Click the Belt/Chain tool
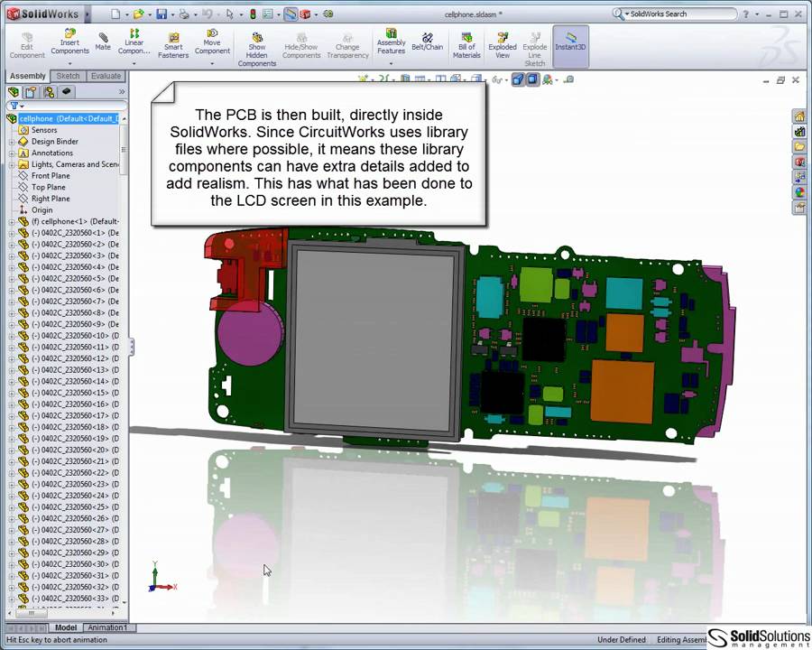The width and height of the screenshot is (812, 650). point(428,42)
